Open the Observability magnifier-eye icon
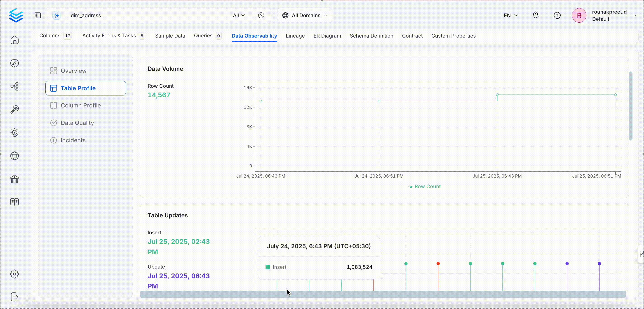The image size is (644, 309). [x=14, y=109]
